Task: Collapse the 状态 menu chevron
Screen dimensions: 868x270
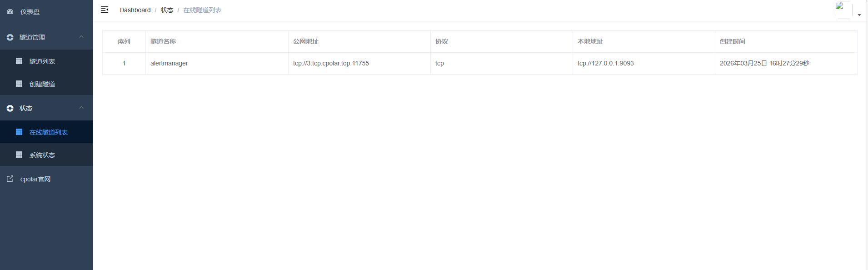Action: pos(81,108)
